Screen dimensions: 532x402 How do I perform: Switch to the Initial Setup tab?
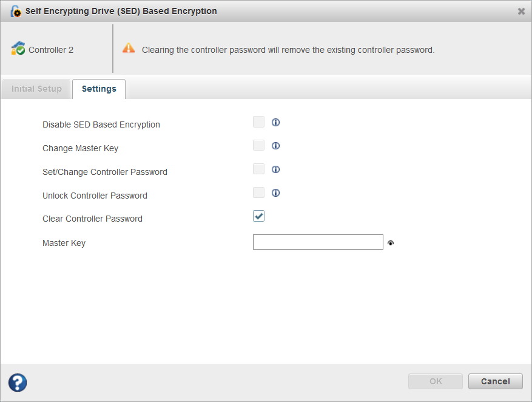tap(36, 89)
